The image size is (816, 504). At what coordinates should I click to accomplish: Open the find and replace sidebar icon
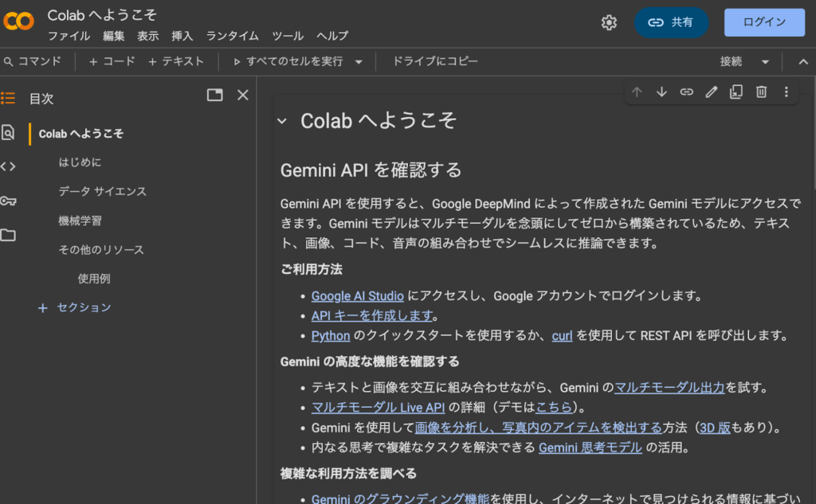pos(8,133)
